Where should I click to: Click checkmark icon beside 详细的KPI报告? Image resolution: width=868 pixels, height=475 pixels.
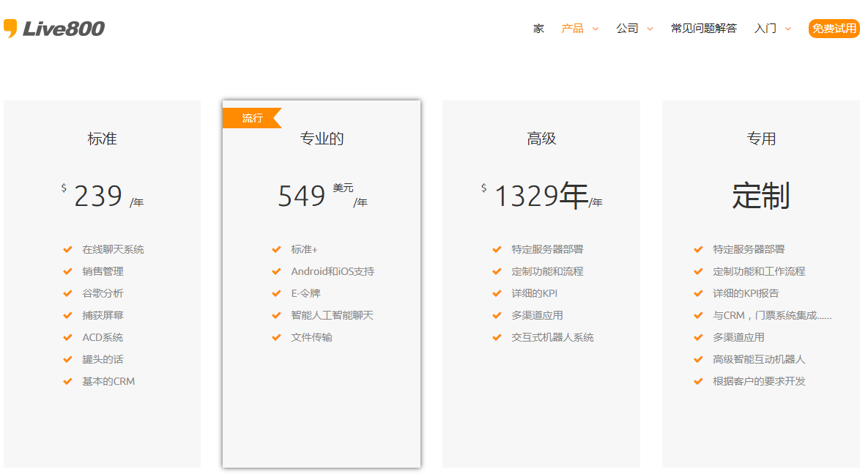[698, 293]
